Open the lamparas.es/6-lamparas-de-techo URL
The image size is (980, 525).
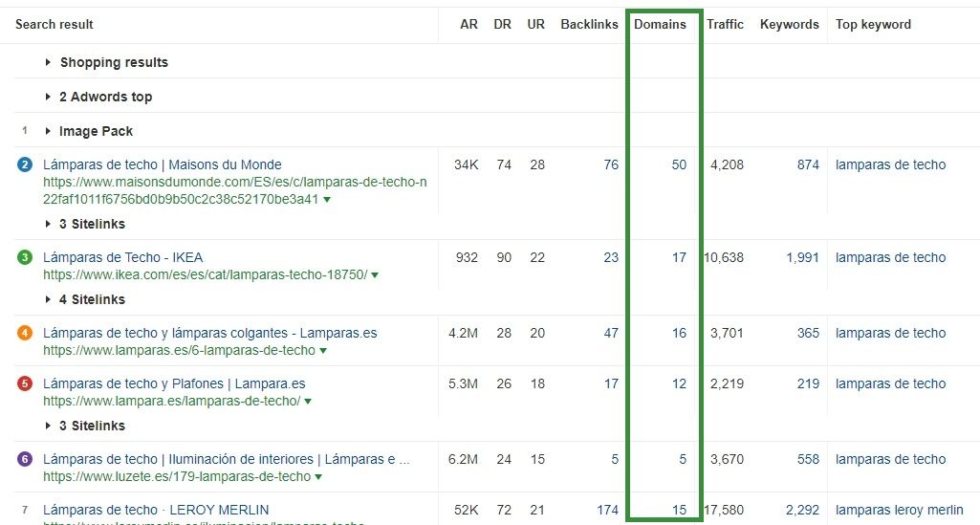pyautogui.click(x=180, y=351)
